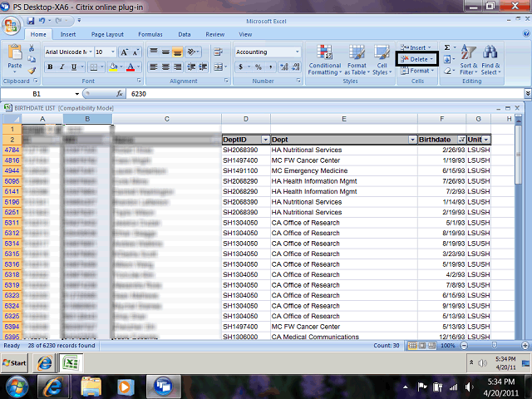Screen dimensions: 532x399
Task: Open the DeptID column filter dropdown
Action: [x=265, y=139]
